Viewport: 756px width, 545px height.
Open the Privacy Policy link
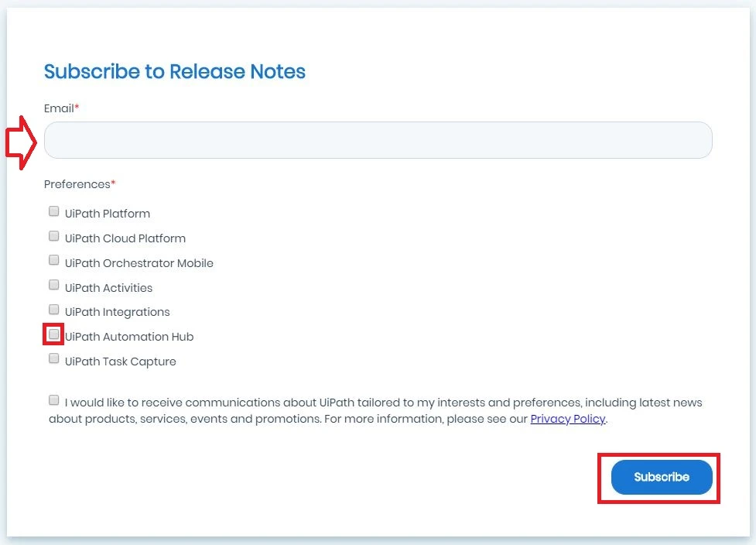(x=567, y=419)
